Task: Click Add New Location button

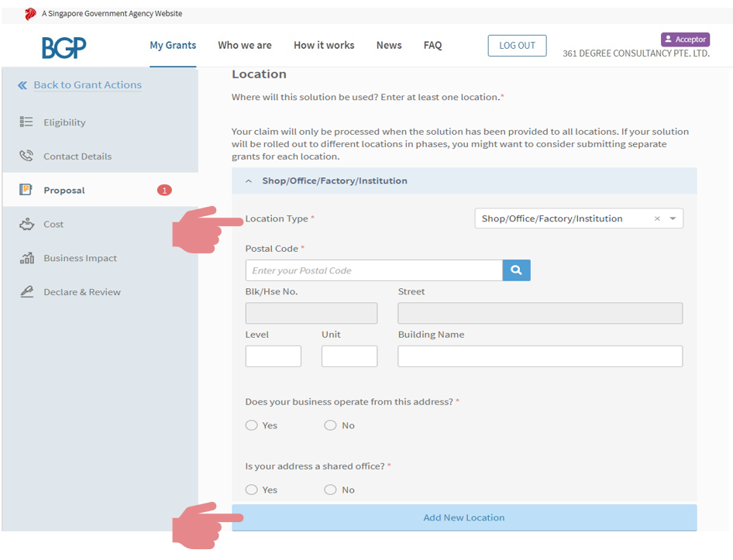Action: click(x=463, y=517)
